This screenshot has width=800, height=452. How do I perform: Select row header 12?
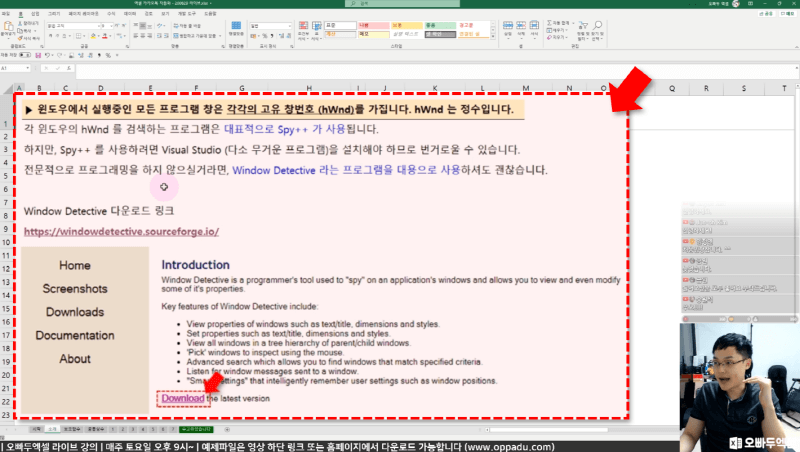pyautogui.click(x=6, y=269)
